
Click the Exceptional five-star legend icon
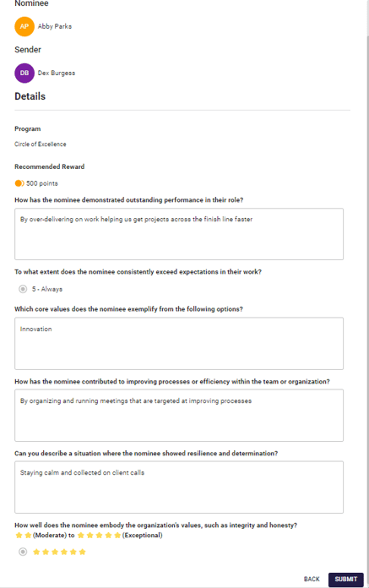click(x=99, y=535)
